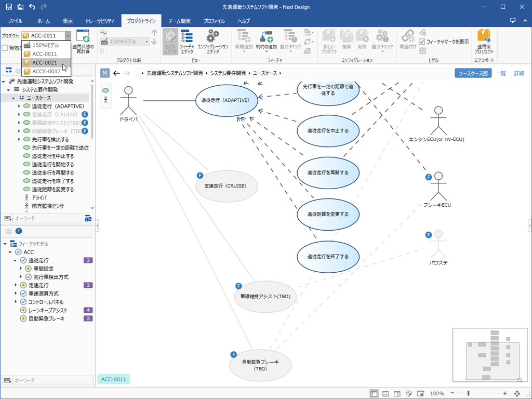
Task: Switch to the 一覧 view
Action: 501,73
